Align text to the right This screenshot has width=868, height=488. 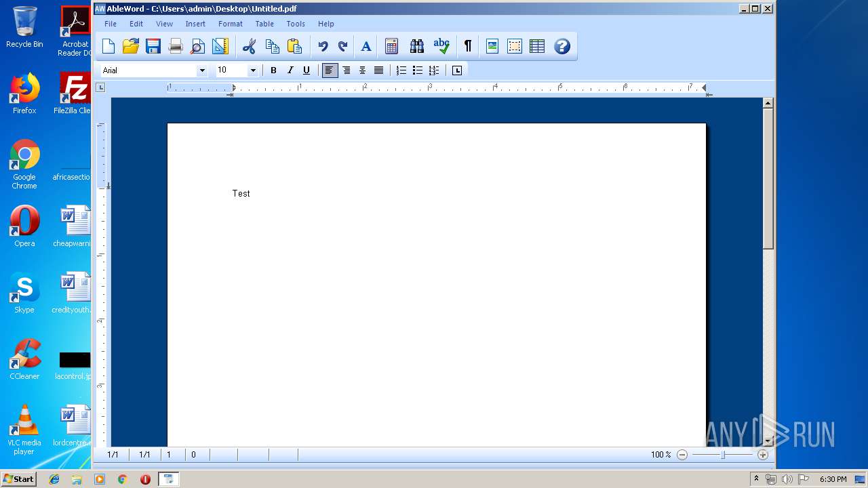click(346, 70)
